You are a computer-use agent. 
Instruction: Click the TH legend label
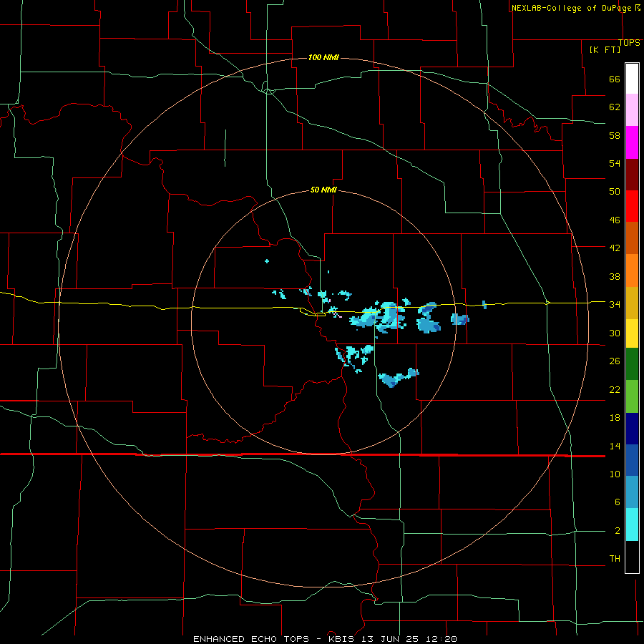[615, 559]
